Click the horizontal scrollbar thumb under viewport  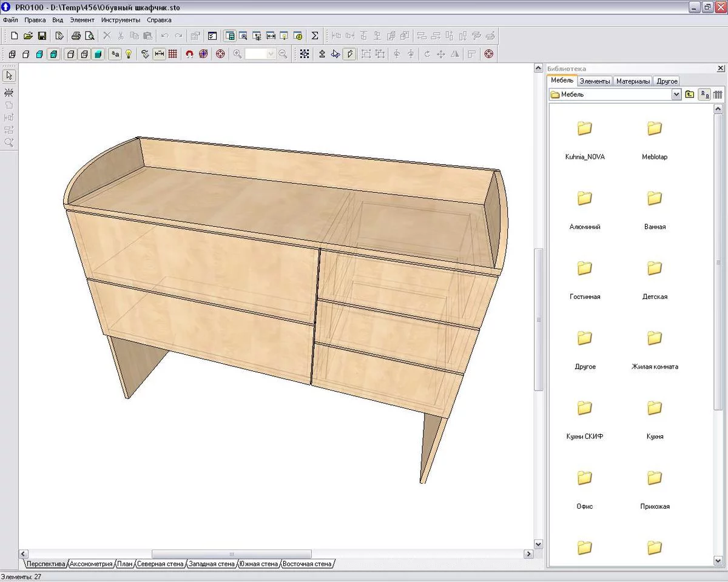[x=231, y=554]
